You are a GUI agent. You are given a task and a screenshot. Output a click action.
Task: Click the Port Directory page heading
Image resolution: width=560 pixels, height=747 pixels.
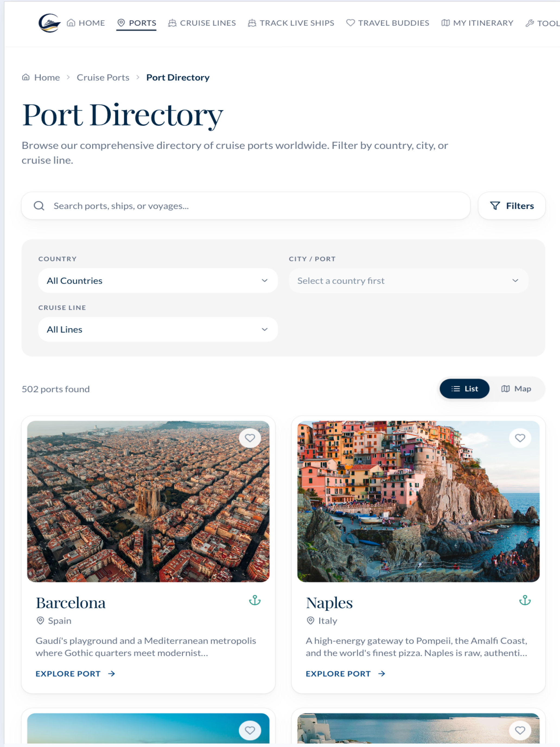(123, 115)
